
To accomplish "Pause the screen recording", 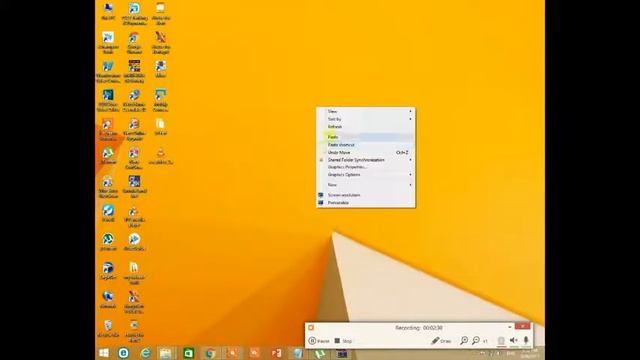I will (x=319, y=341).
